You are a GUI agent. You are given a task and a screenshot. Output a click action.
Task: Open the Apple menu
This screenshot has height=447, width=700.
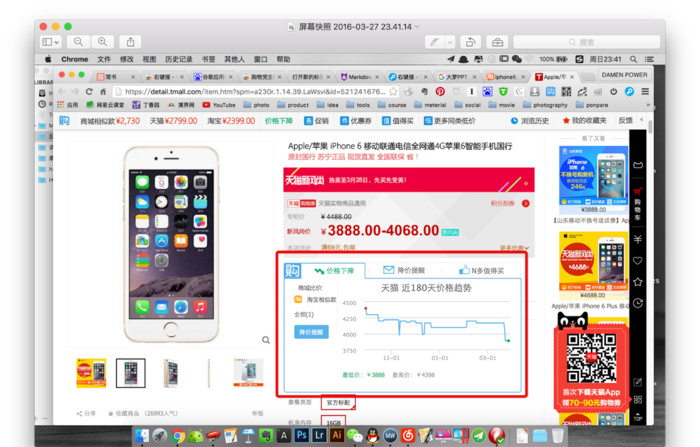coord(48,59)
